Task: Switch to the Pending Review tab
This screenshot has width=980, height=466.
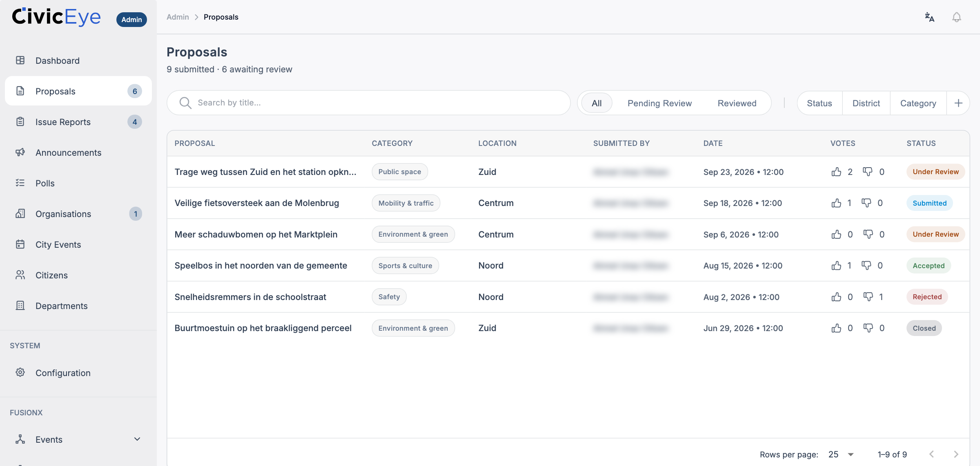Action: (x=659, y=103)
